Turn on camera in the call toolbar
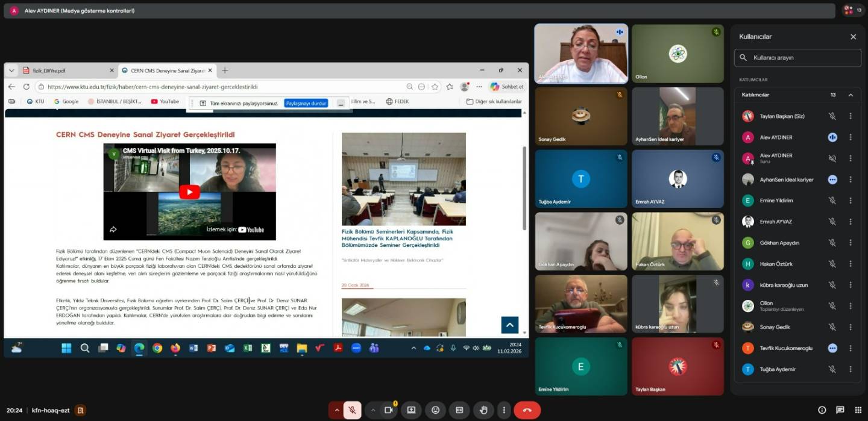The image size is (868, 421). 389,410
